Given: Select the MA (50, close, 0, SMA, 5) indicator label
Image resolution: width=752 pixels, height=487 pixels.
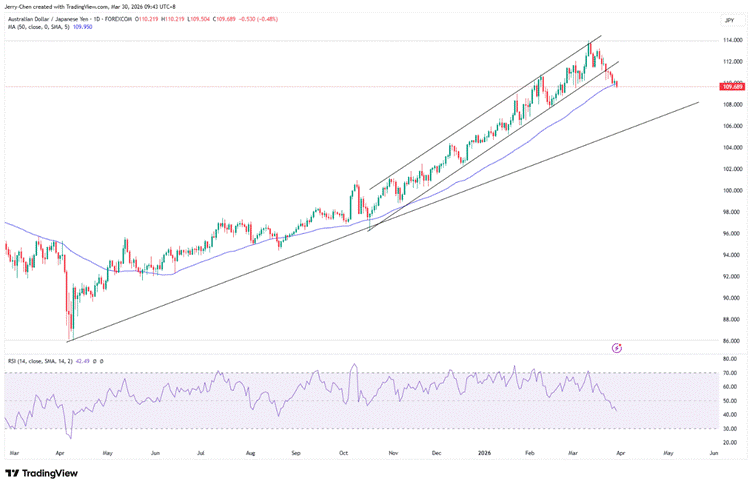Looking at the screenshot, I should pyautogui.click(x=39, y=27).
